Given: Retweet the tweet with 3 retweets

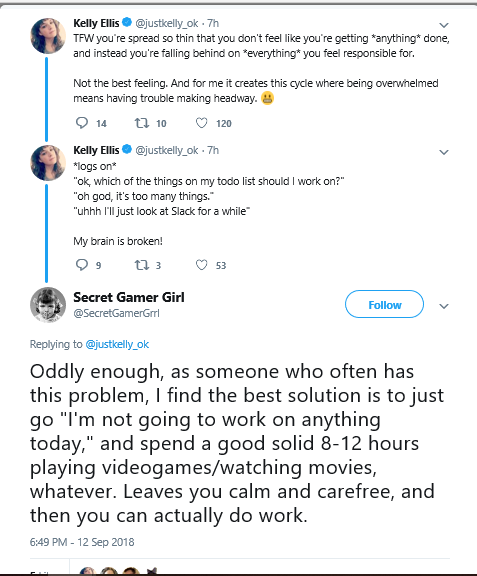Looking at the screenshot, I should [x=141, y=265].
